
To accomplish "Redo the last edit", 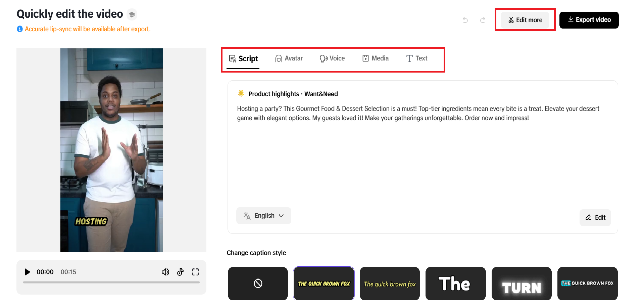I will click(483, 20).
